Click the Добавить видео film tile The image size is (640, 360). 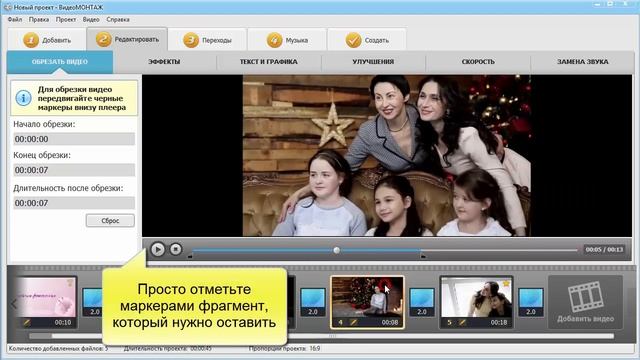point(585,302)
